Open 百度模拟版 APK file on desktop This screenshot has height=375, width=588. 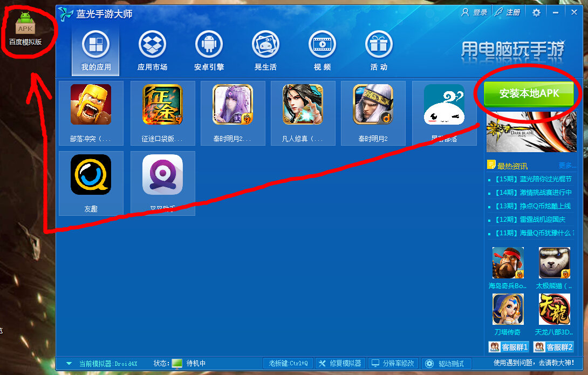[x=25, y=26]
